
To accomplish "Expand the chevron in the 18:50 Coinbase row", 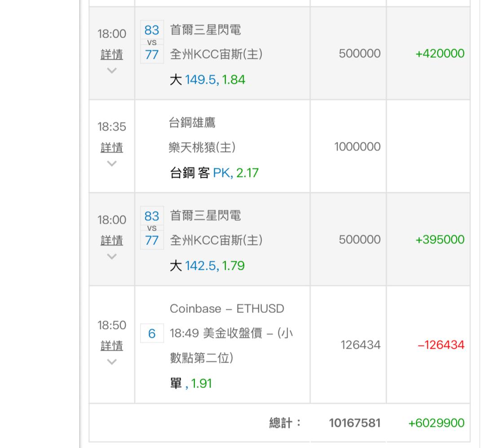I will point(112,361).
